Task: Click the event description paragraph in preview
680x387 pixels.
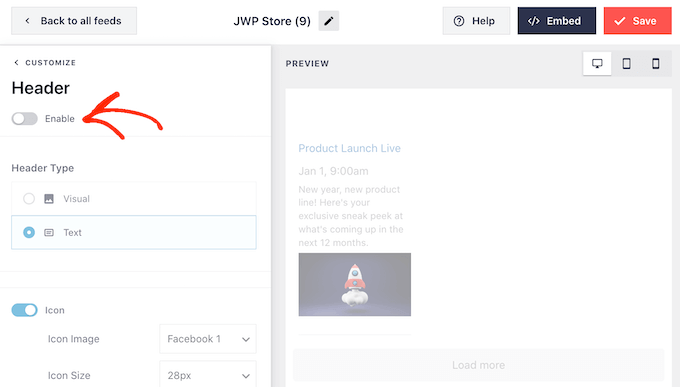Action: (x=351, y=216)
